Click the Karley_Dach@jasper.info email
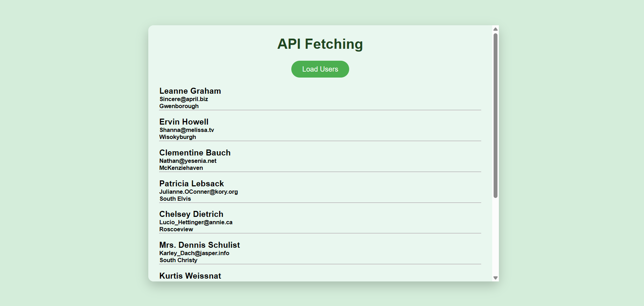This screenshot has width=644, height=306. click(x=194, y=253)
